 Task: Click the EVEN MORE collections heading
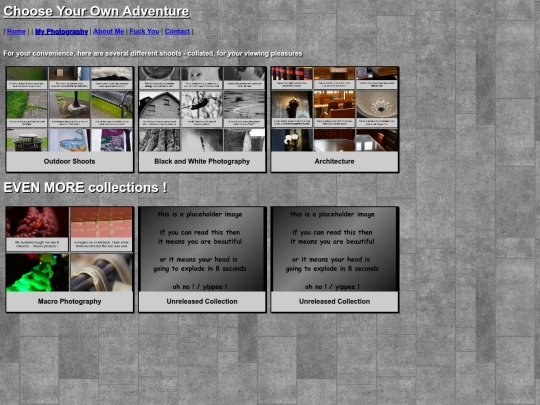tap(85, 187)
